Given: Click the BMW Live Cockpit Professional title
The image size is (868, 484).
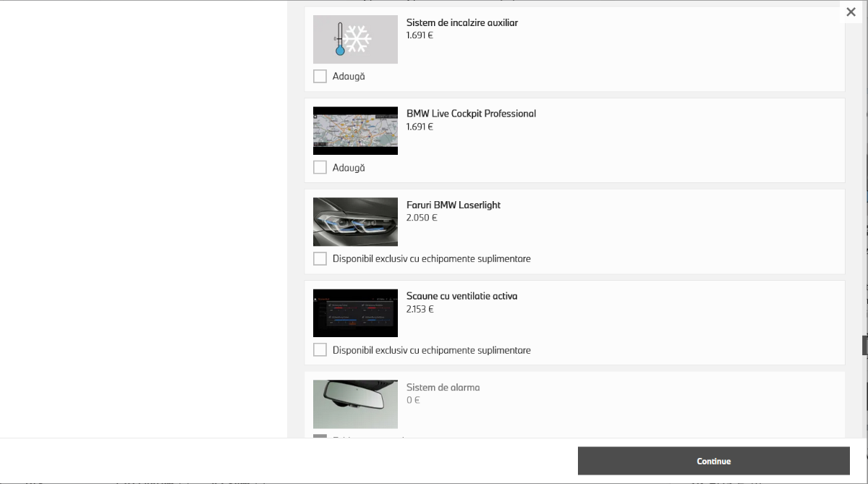Looking at the screenshot, I should click(x=471, y=114).
